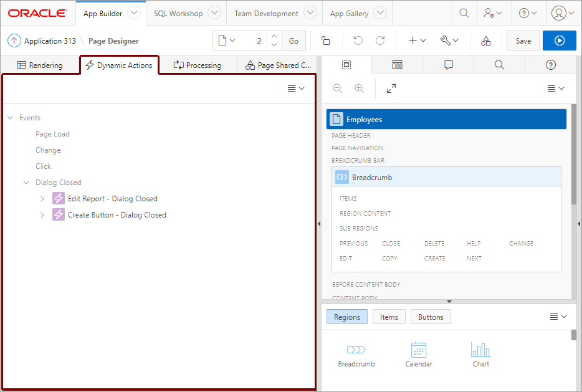582x392 pixels.
Task: Open the SQL Workshop dropdown arrow
Action: (x=214, y=13)
